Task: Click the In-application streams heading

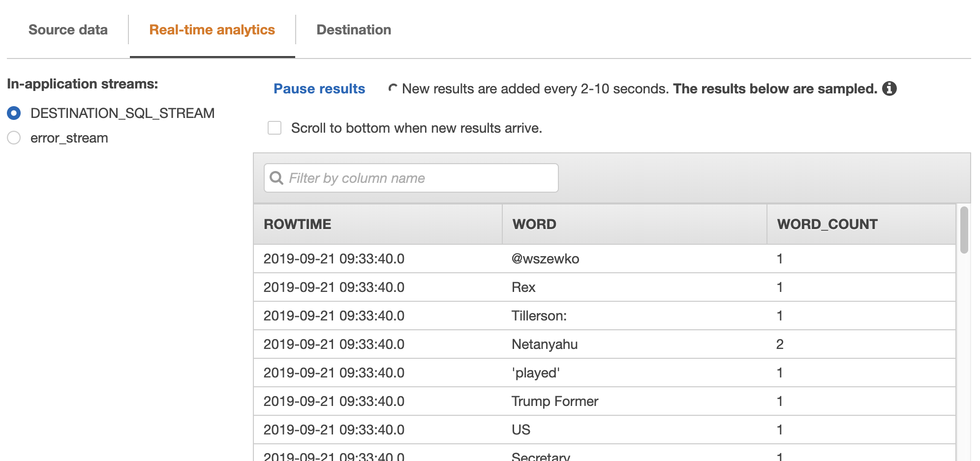Action: click(82, 84)
